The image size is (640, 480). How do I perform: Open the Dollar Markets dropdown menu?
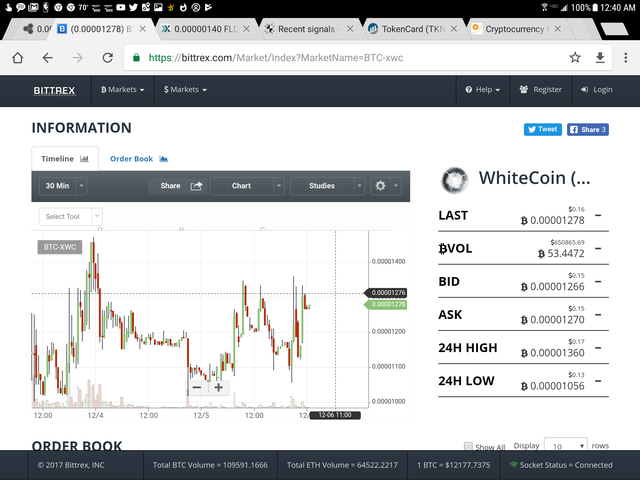coord(185,89)
